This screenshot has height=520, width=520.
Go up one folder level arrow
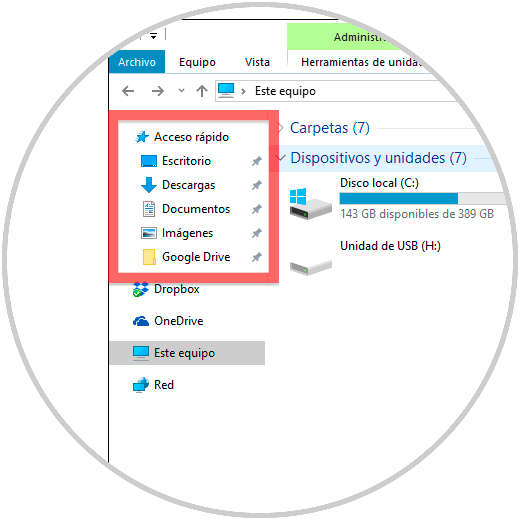(x=202, y=91)
